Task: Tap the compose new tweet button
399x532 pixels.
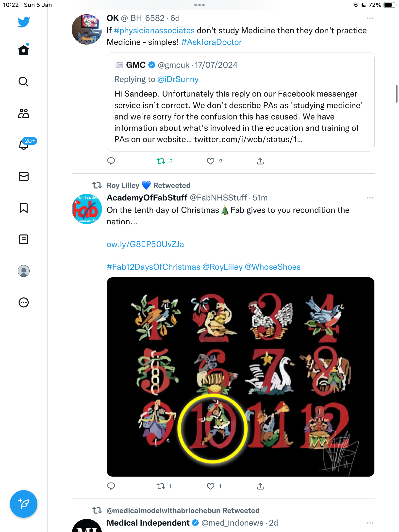Action: click(x=24, y=504)
